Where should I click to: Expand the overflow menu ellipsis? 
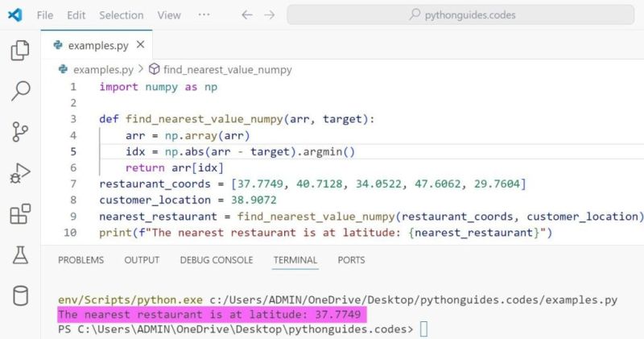204,14
